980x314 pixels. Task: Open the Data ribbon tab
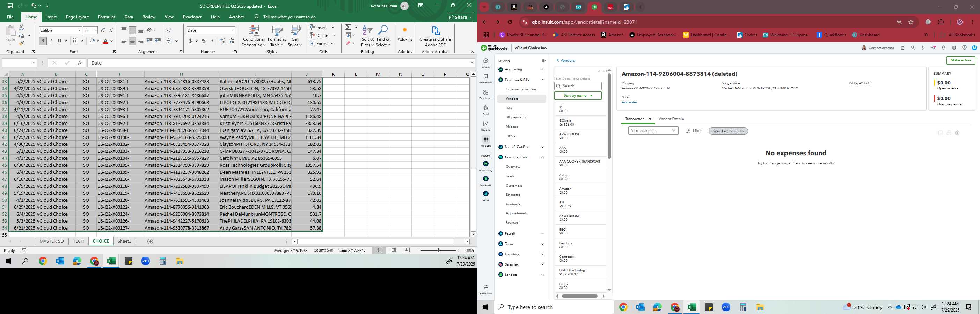point(129,17)
